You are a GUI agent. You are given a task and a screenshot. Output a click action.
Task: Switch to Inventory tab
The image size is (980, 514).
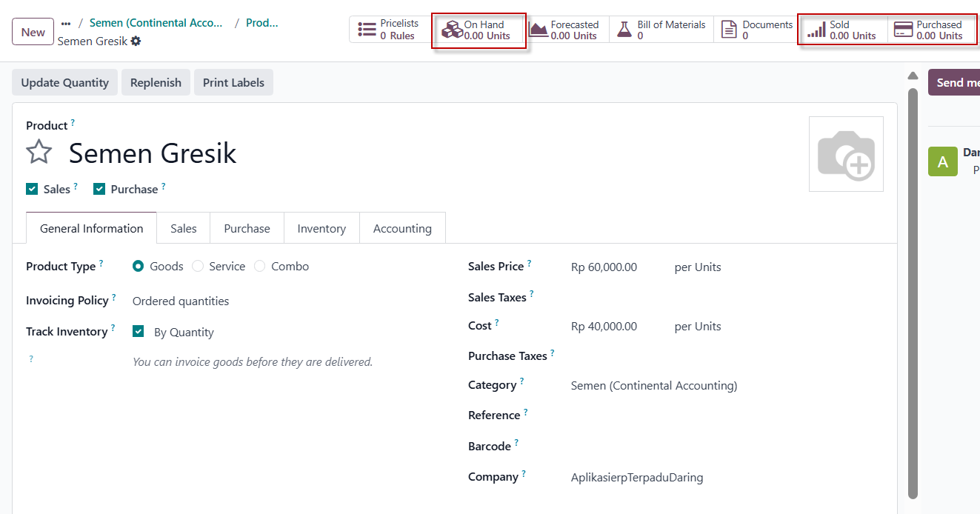(x=321, y=228)
